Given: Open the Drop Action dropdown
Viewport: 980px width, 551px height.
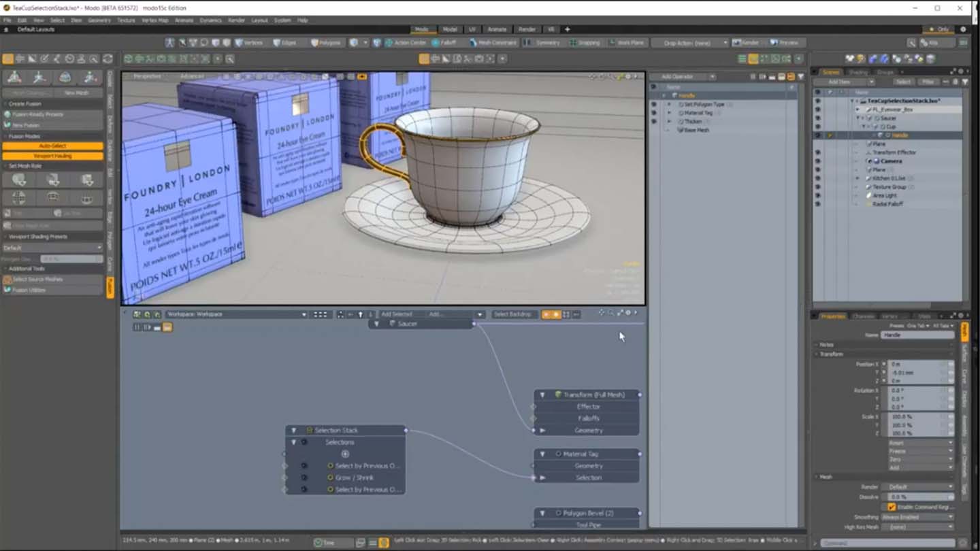Looking at the screenshot, I should tap(690, 43).
